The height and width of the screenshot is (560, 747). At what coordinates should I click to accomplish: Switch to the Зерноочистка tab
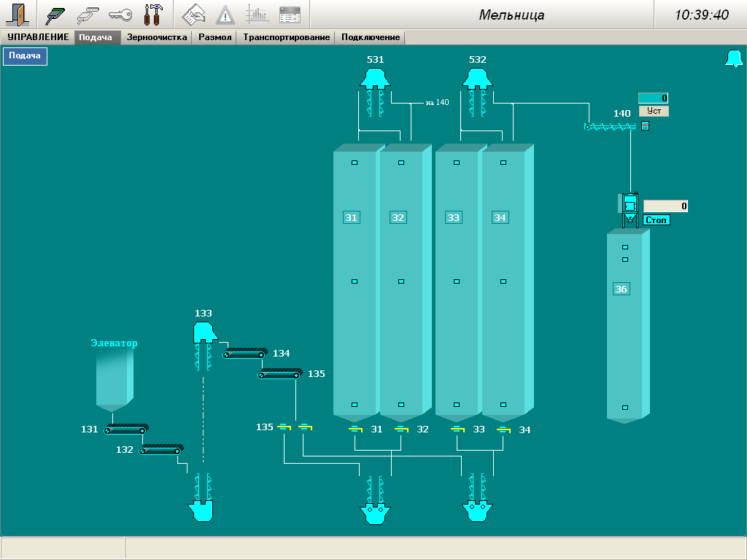click(x=157, y=37)
